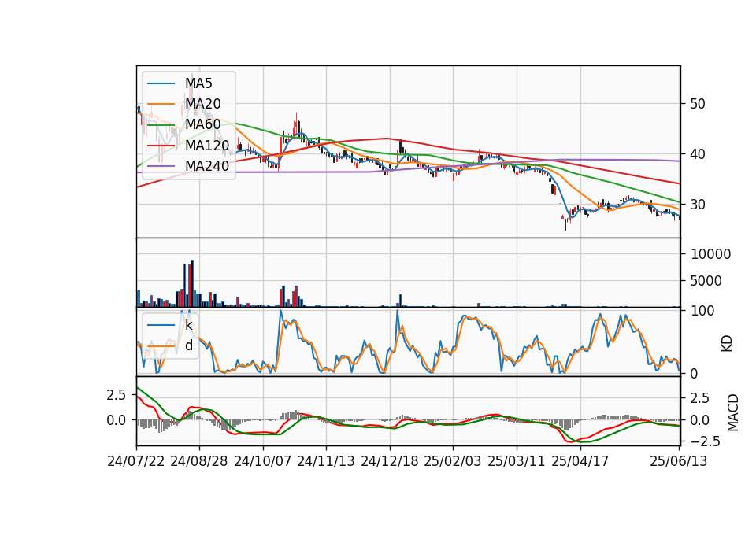Click the purple MA240 legend line sample
Viewport: 756px width, 543px height.
point(161,166)
